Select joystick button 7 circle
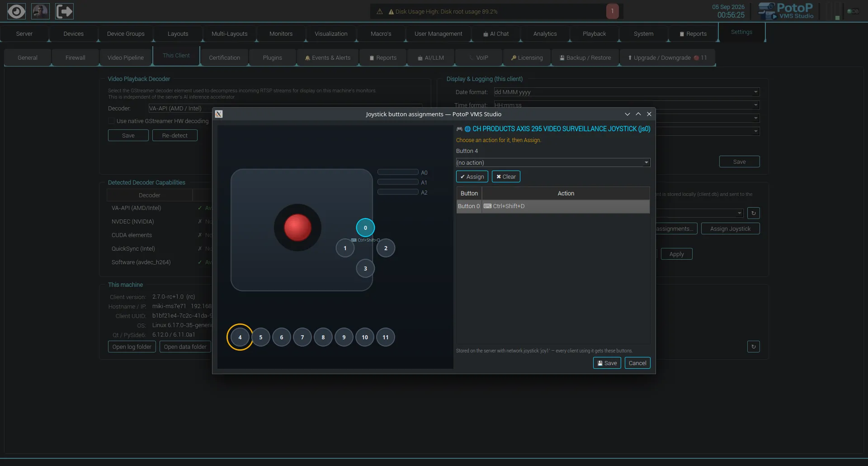 tap(302, 337)
